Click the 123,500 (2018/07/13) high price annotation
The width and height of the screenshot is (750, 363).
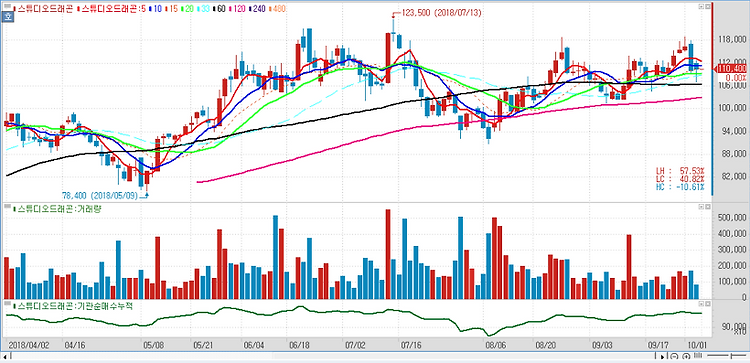(x=440, y=13)
